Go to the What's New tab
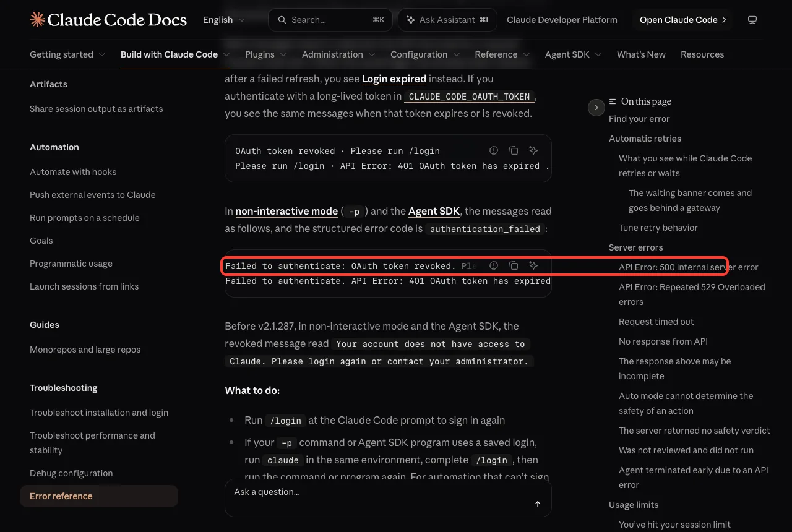 point(641,54)
